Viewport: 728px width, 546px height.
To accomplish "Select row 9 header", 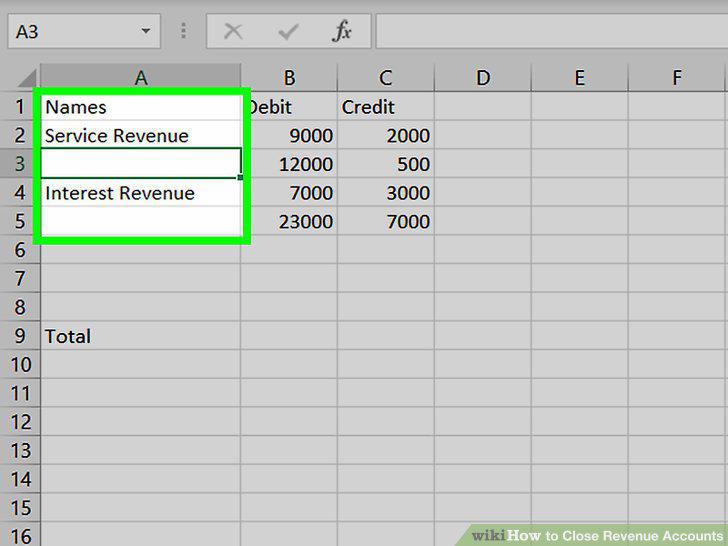I will coord(20,336).
